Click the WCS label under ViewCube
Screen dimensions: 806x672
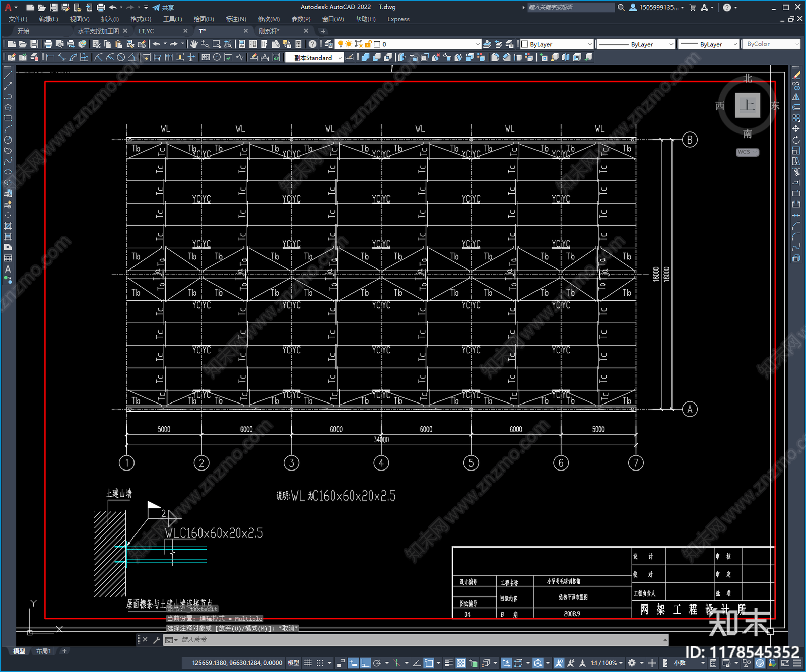(748, 152)
